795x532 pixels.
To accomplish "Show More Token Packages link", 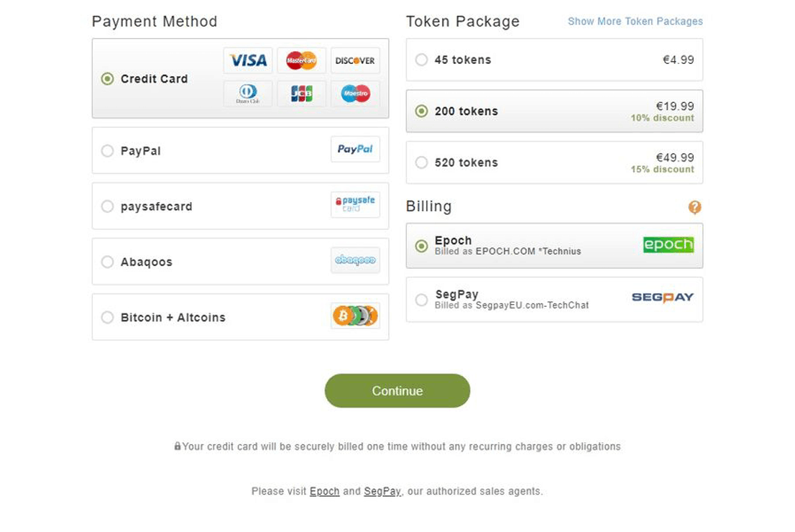I will [635, 22].
